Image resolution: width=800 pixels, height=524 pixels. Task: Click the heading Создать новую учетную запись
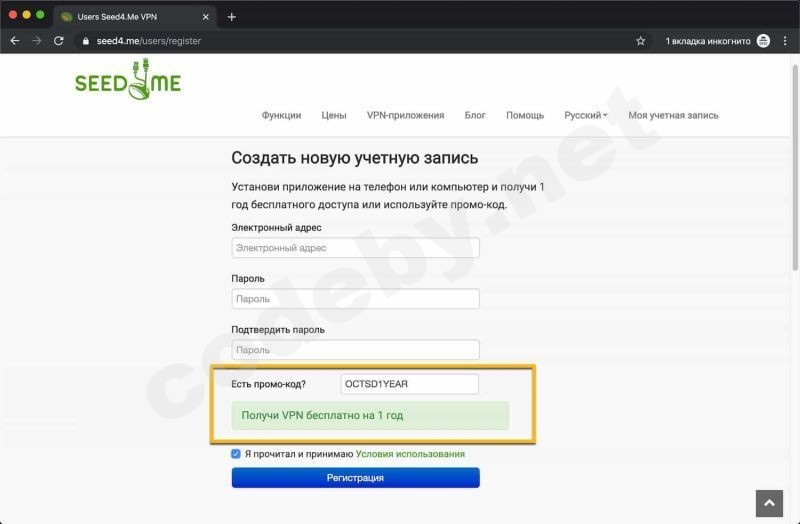click(x=355, y=158)
